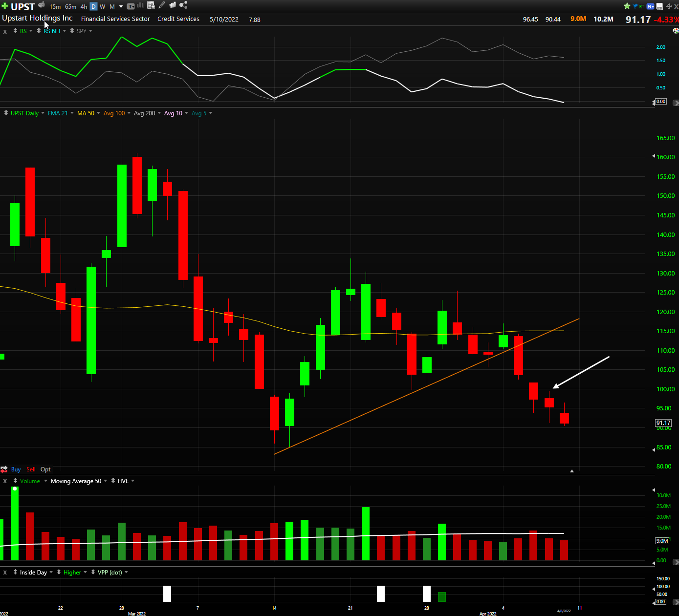679x616 pixels.
Task: Click move arrows beside UPST Daily
Action: pyautogui.click(x=6, y=113)
